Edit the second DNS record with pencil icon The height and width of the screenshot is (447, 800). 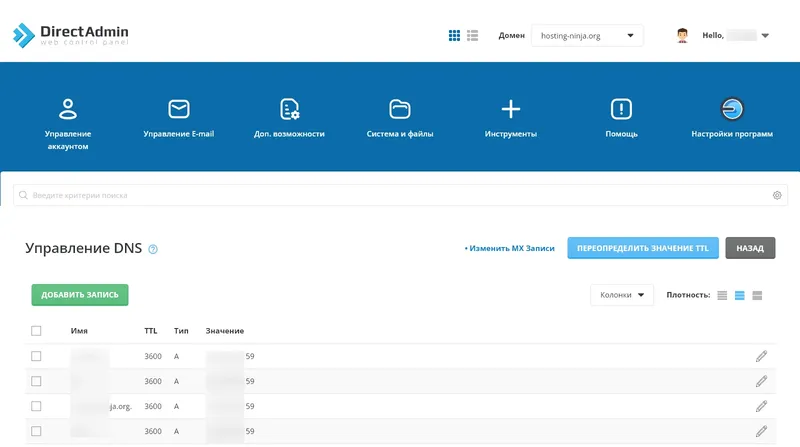(761, 381)
